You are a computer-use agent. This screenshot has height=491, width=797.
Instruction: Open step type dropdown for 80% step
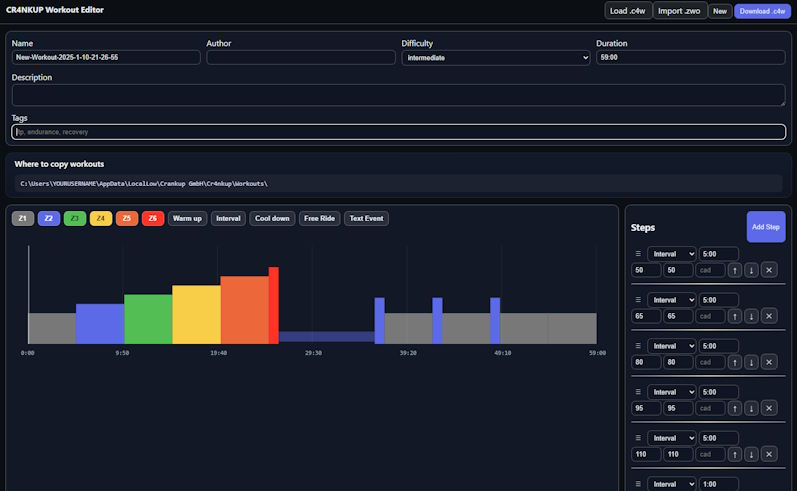[x=671, y=346]
